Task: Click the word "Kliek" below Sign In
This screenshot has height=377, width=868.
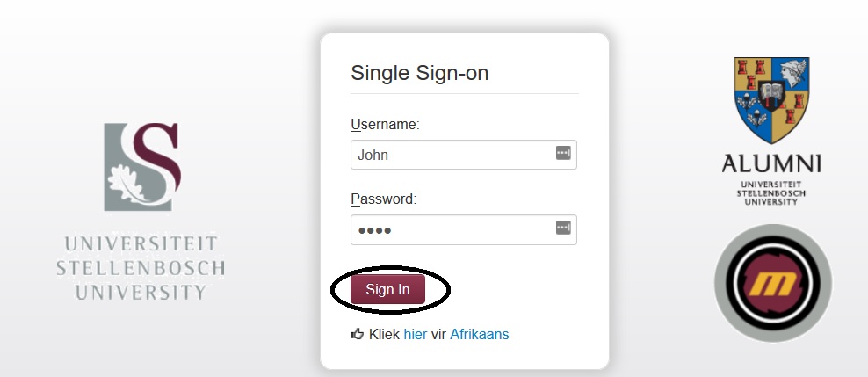Action: (x=385, y=334)
